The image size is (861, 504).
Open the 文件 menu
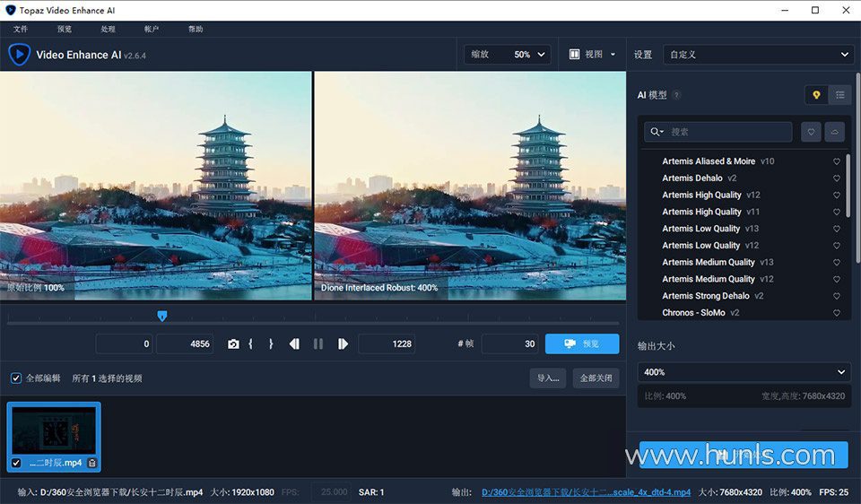[x=21, y=29]
